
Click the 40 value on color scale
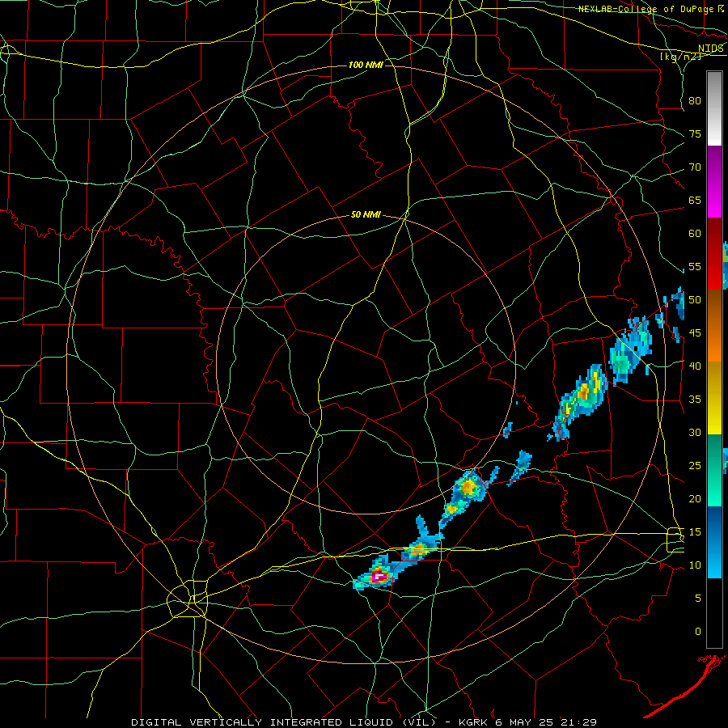(695, 366)
